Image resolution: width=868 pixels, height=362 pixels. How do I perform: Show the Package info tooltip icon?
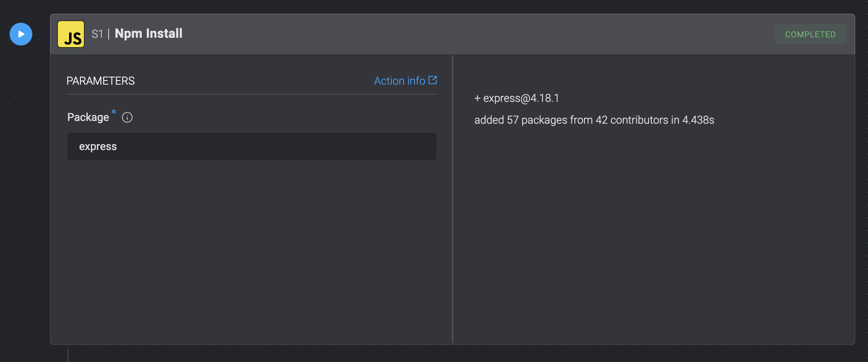(x=127, y=117)
